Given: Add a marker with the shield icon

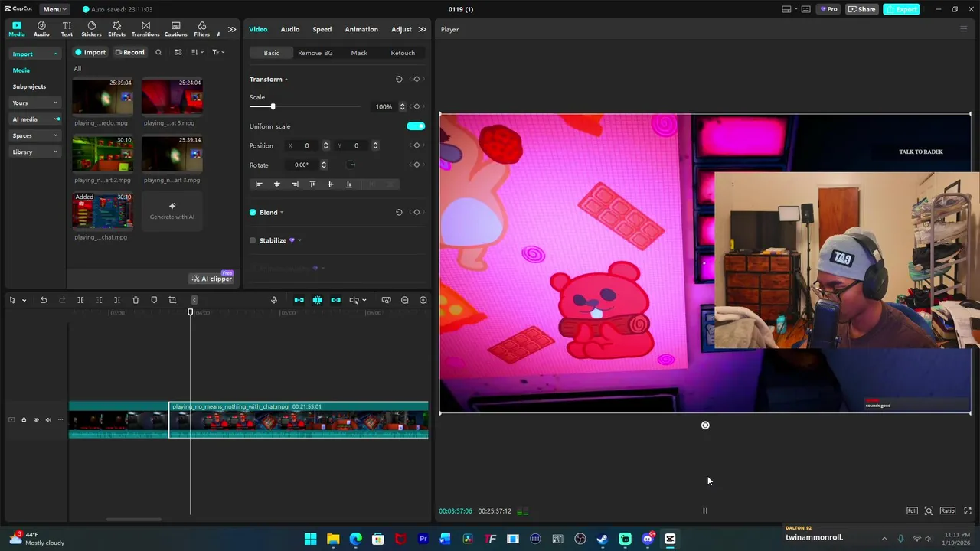Looking at the screenshot, I should [x=154, y=300].
